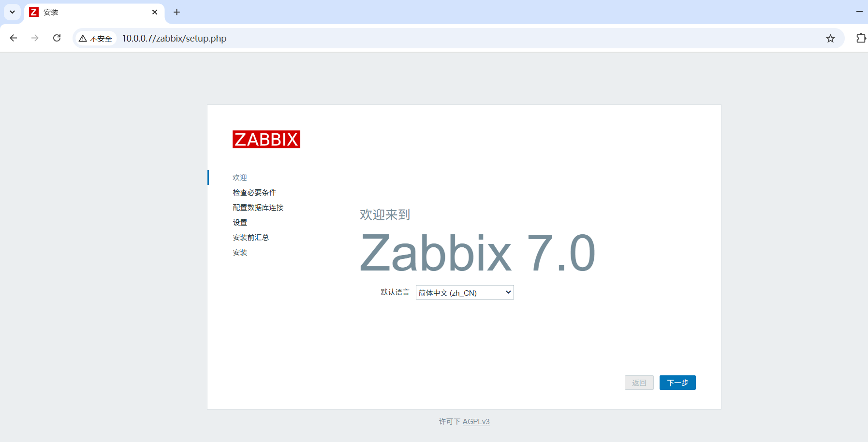Open the browser extensions puzzle icon
The image size is (868, 442).
pos(861,38)
